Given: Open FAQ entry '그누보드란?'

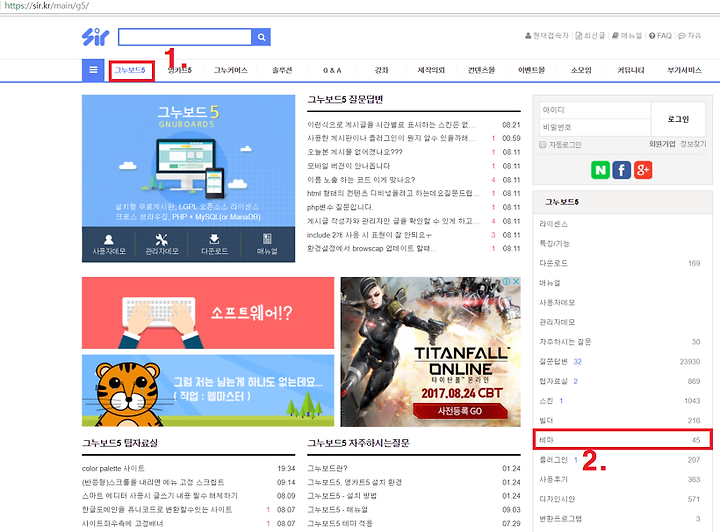Looking at the screenshot, I should point(327,469).
